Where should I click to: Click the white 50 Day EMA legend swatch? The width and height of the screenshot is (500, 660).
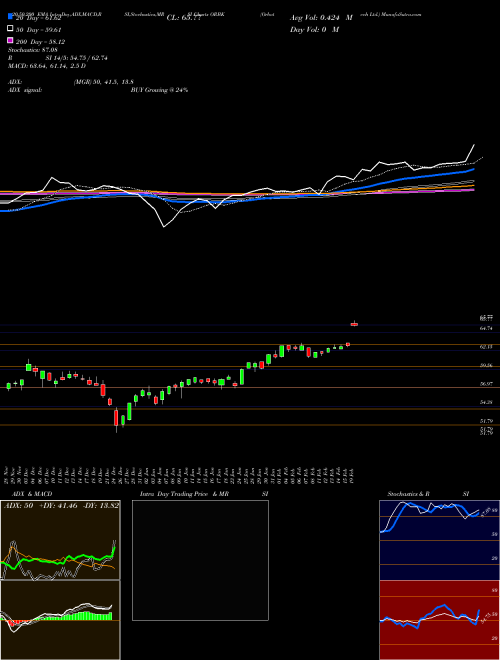pyautogui.click(x=11, y=29)
